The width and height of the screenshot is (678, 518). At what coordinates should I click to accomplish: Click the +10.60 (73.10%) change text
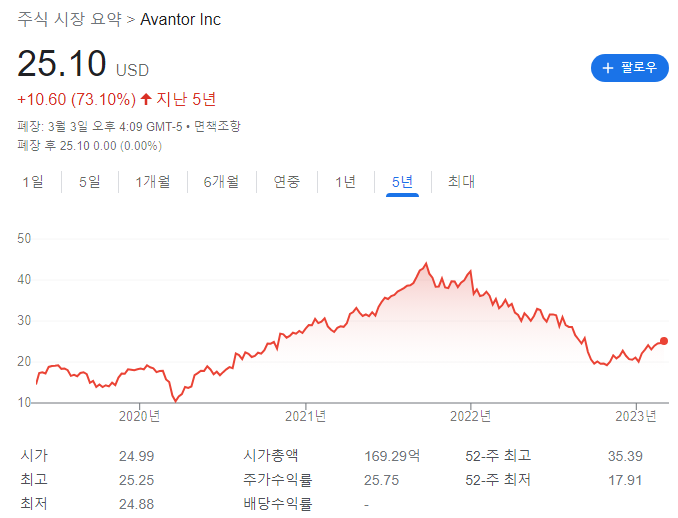tap(77, 99)
